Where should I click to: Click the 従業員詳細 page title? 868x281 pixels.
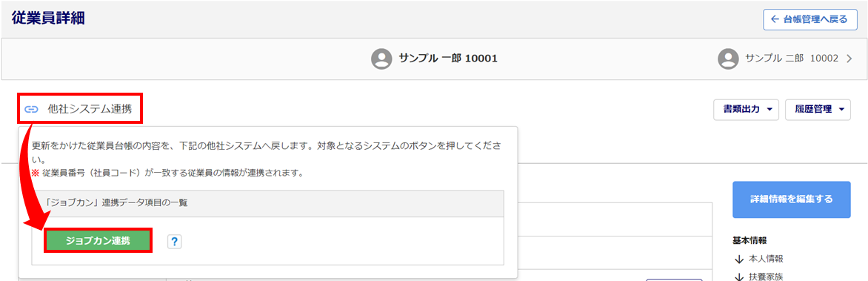pos(47,19)
